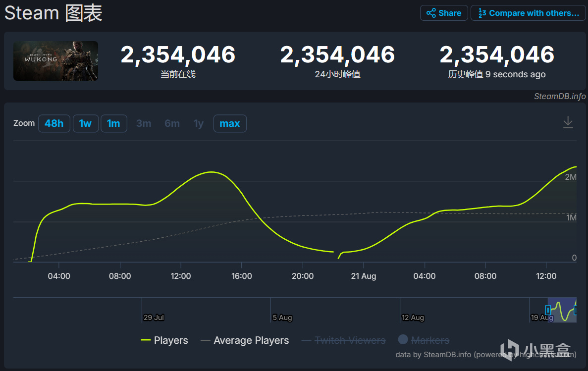Set zoom to 48h
588x371 pixels.
pyautogui.click(x=54, y=123)
